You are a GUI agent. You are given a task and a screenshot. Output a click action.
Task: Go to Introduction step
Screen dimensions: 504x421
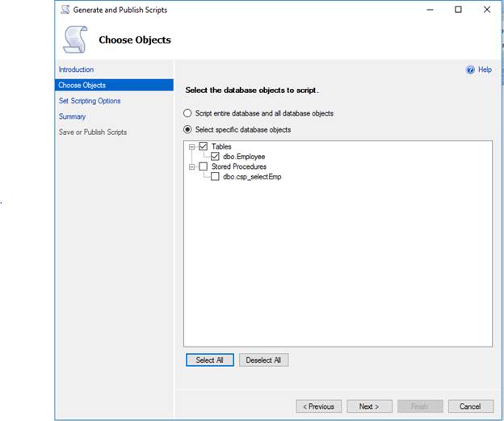[76, 69]
